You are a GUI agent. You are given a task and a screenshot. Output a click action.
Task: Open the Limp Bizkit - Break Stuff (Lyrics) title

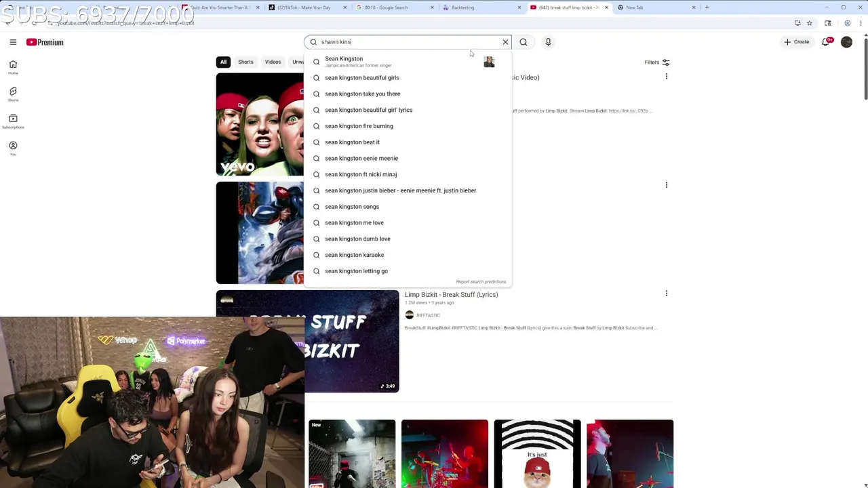[452, 294]
